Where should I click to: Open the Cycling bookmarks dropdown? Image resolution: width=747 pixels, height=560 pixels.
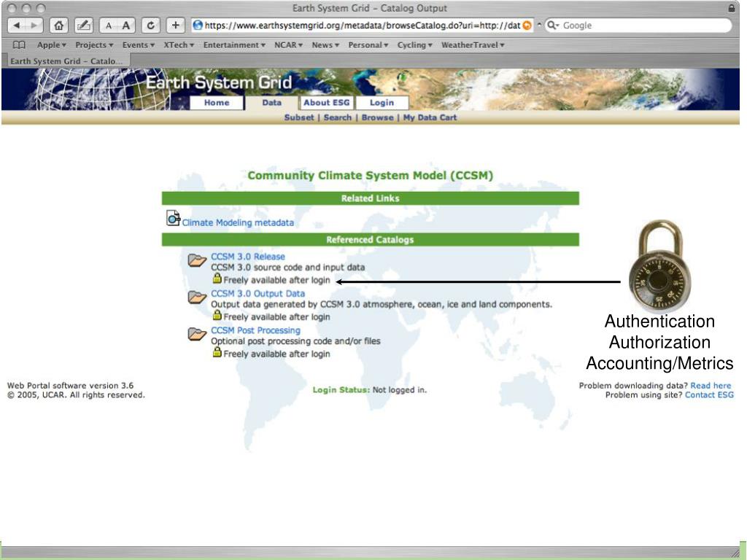click(414, 44)
